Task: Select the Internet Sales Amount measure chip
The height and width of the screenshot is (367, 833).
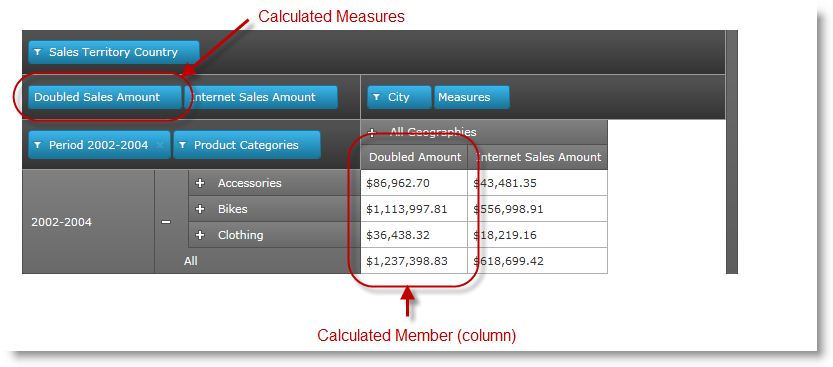Action: [x=261, y=97]
